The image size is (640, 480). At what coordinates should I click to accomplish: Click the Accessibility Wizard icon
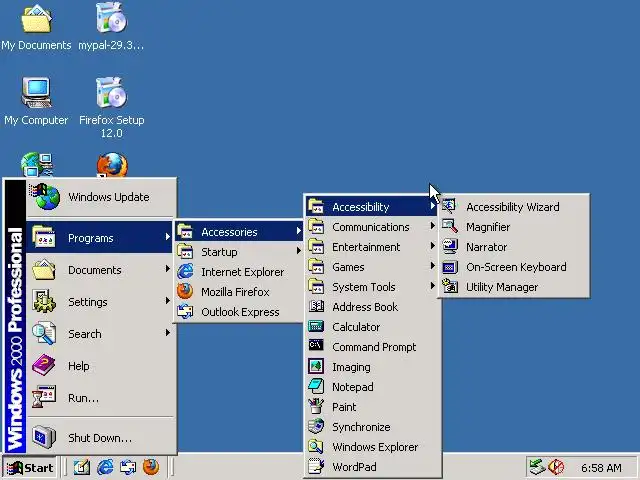point(450,206)
